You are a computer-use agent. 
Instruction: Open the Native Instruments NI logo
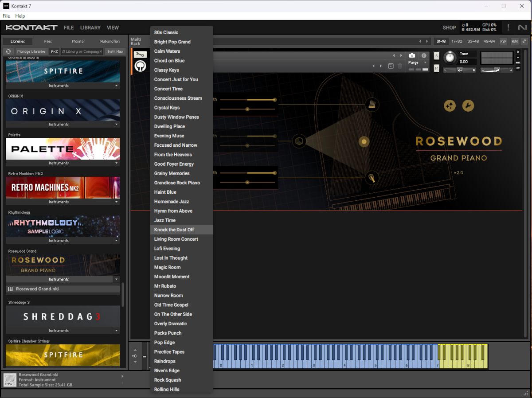(522, 27)
